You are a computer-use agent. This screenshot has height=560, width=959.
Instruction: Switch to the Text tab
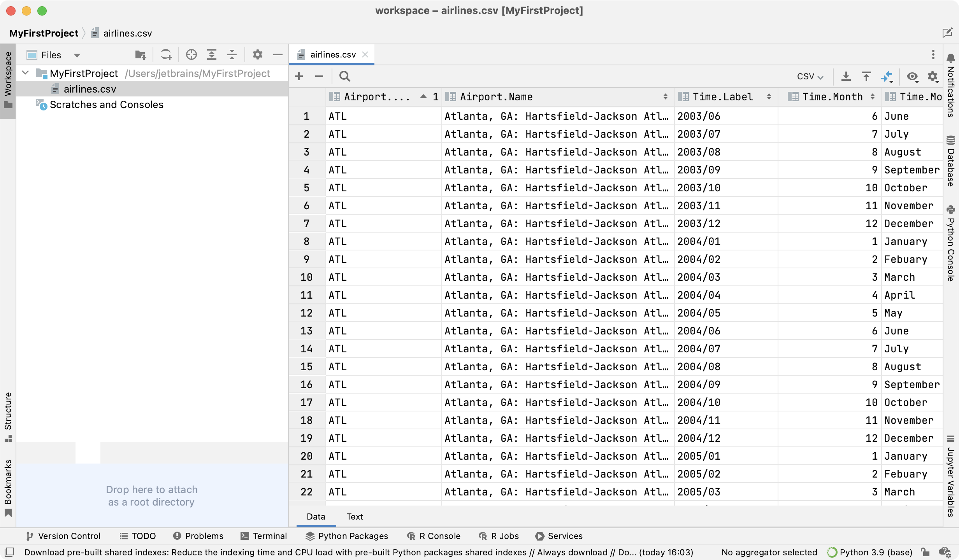point(355,516)
